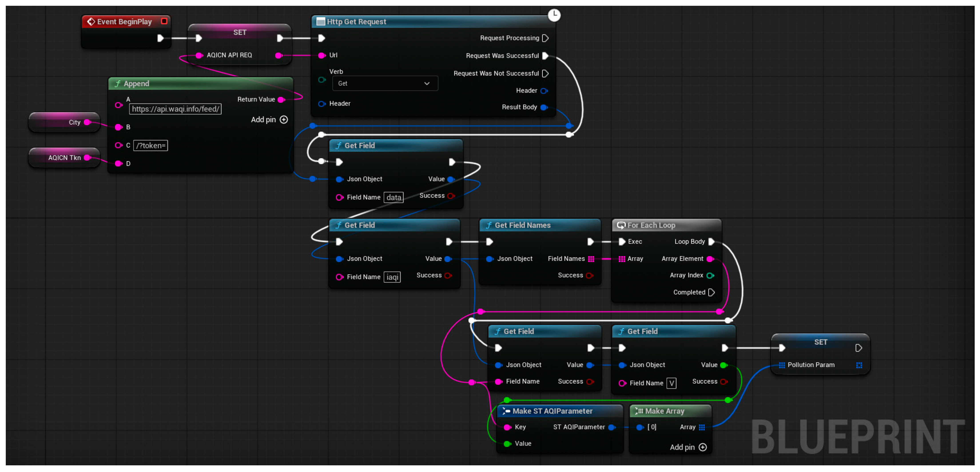Click the For Each Loop node icon

pos(621,225)
